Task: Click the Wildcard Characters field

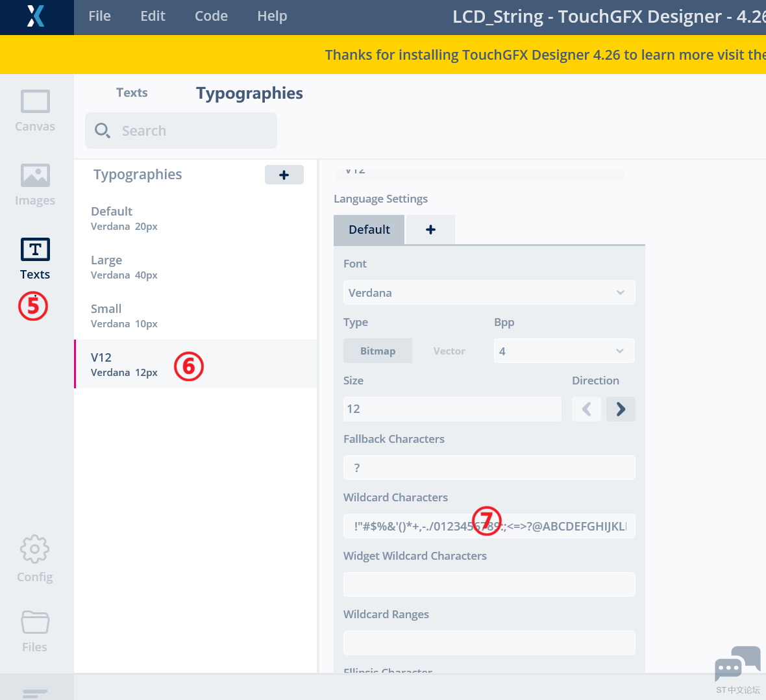Action: coord(489,526)
